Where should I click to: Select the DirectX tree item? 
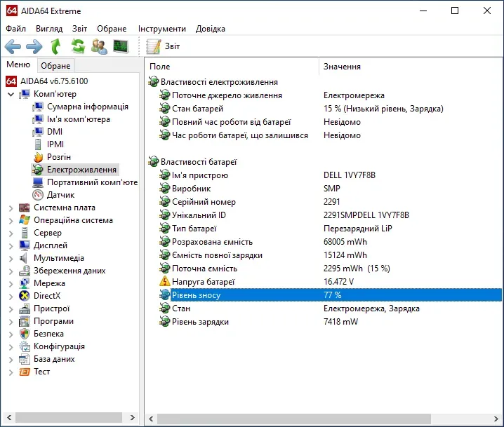tap(47, 296)
